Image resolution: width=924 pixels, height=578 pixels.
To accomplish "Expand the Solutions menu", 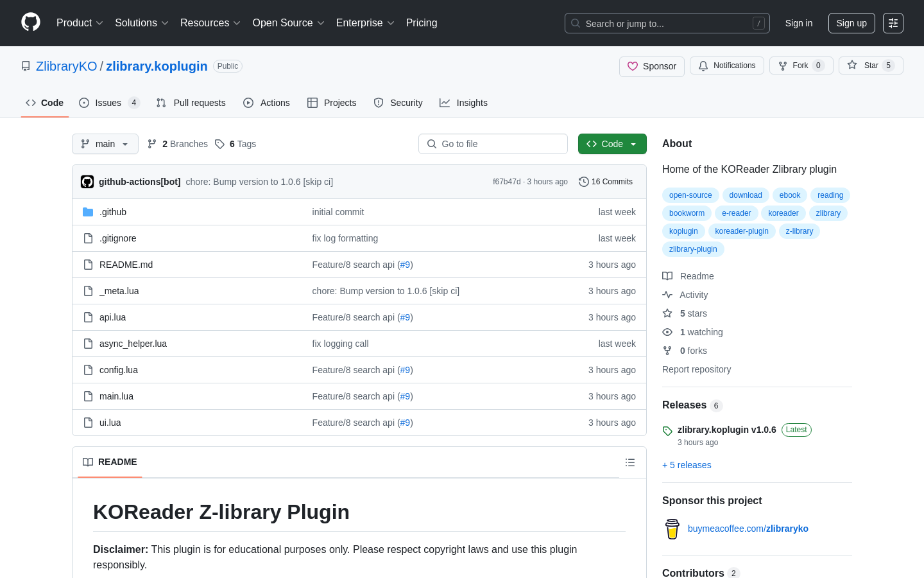I will pyautogui.click(x=142, y=23).
